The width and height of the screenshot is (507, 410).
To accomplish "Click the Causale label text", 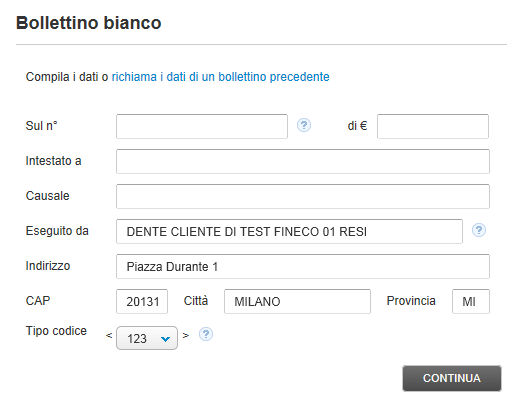I will 48,196.
